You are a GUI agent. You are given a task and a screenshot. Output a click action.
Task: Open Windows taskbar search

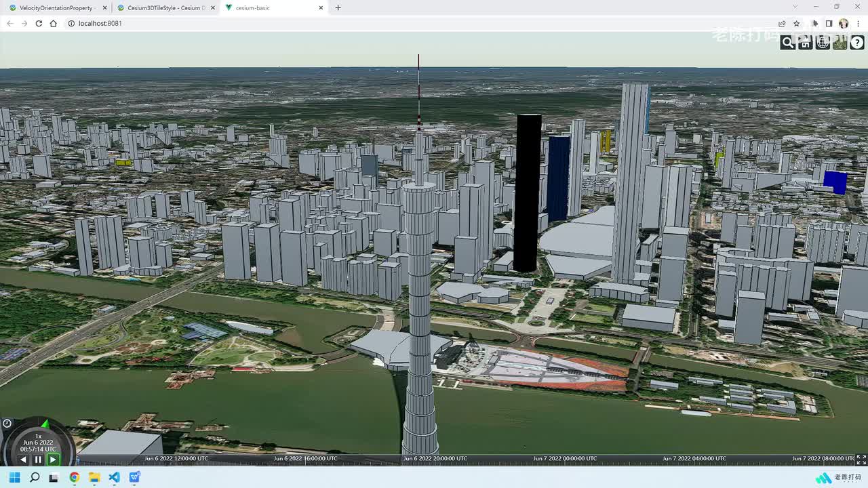pos(35,477)
